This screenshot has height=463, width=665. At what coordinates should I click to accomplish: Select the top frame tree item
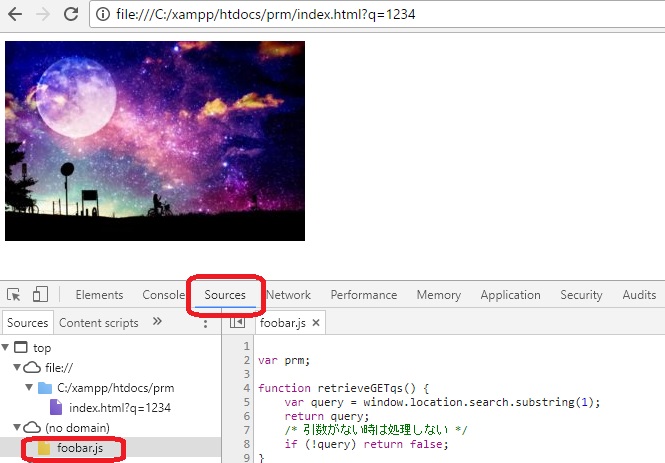point(42,348)
